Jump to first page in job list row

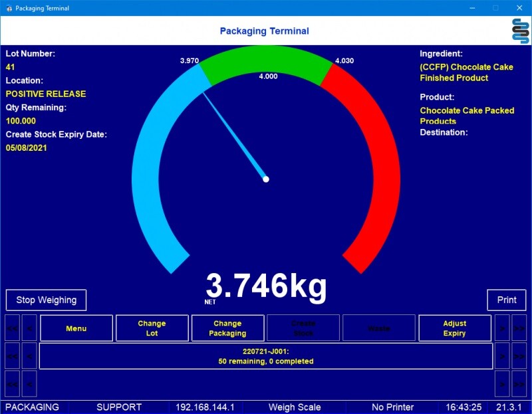(x=12, y=356)
